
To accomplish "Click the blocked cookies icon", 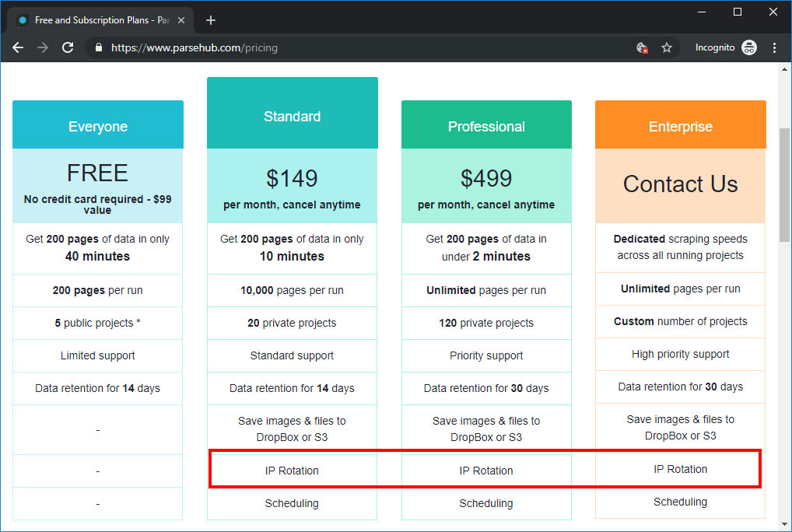I will [642, 47].
